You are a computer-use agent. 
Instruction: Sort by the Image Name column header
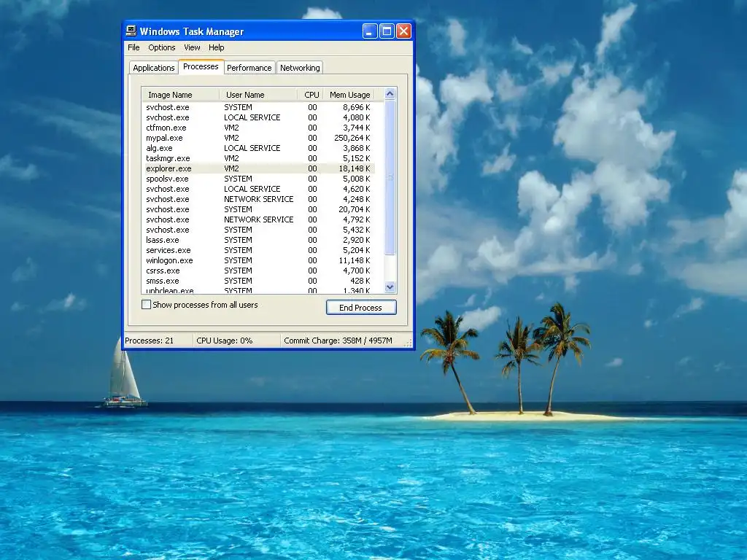coord(181,95)
